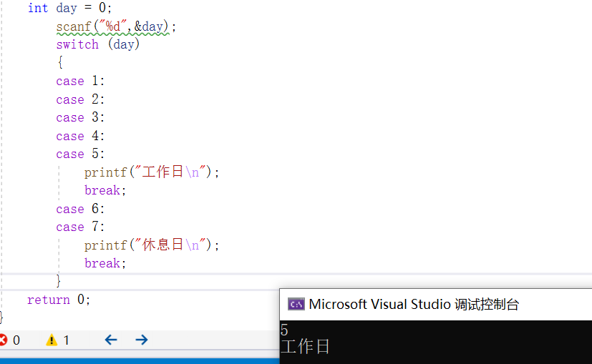Click the console output 工作日
This screenshot has width=592, height=364.
click(x=305, y=346)
